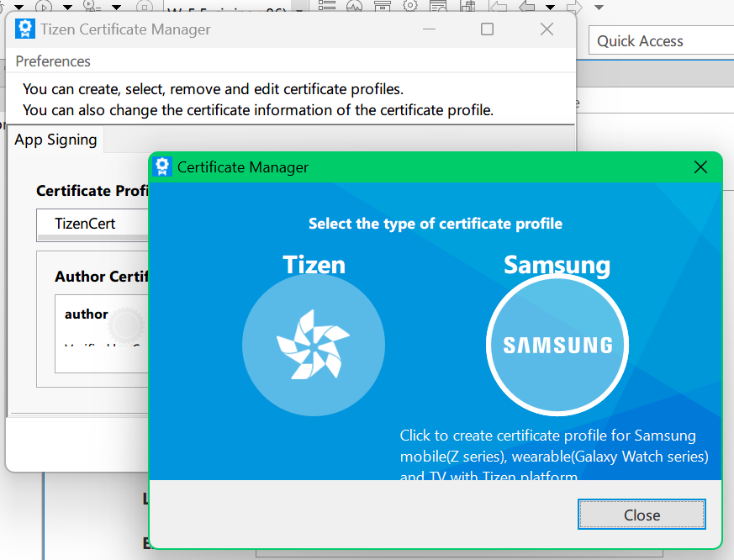Open the Preferences menu
The height and width of the screenshot is (560, 734).
pos(53,61)
